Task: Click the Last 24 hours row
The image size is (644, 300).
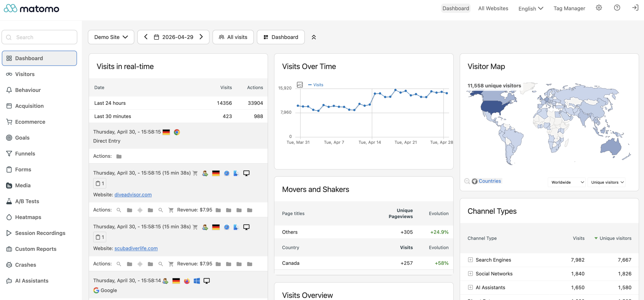Action: coord(178,103)
